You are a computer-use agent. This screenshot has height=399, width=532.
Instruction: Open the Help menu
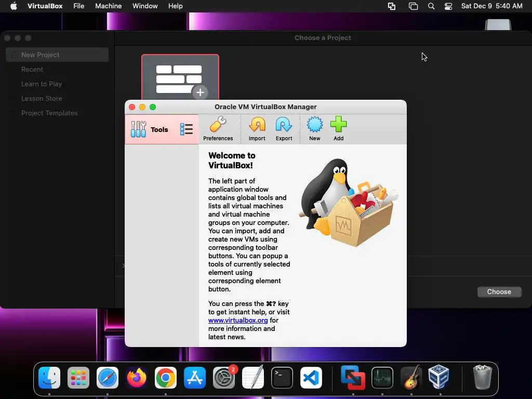176,6
